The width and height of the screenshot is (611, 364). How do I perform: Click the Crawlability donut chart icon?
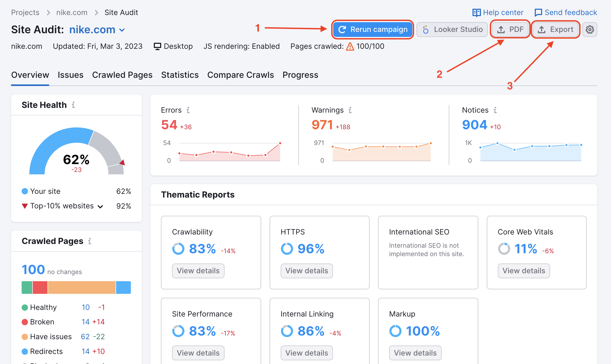click(x=178, y=249)
